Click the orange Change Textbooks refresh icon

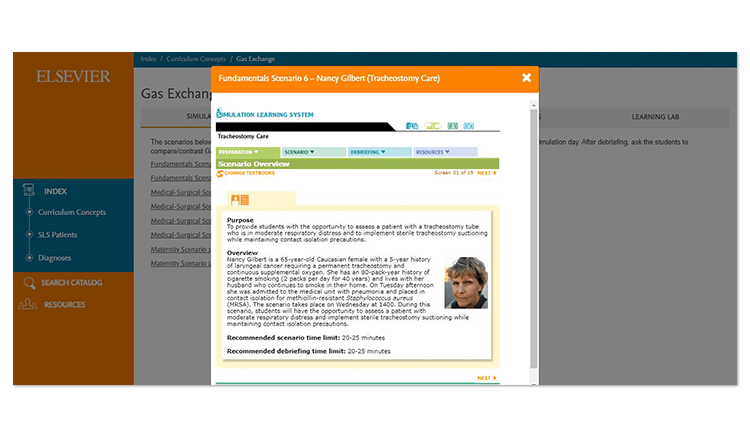tap(220, 174)
